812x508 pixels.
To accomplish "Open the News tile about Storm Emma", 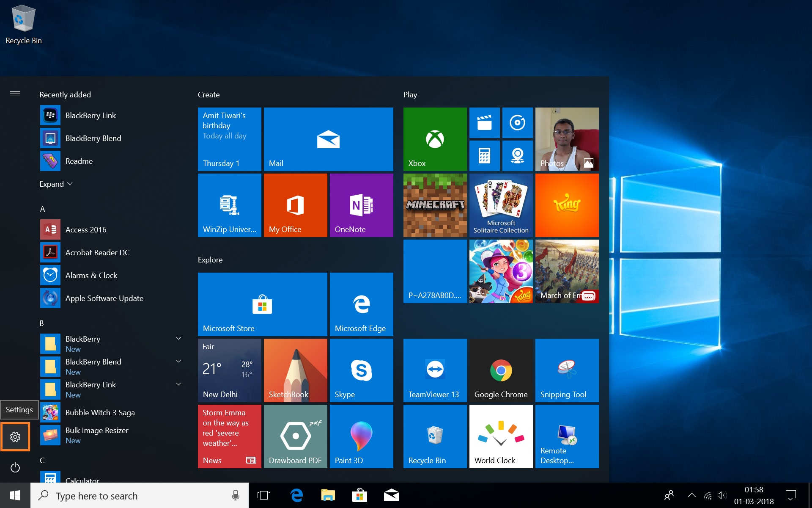I will pyautogui.click(x=230, y=436).
